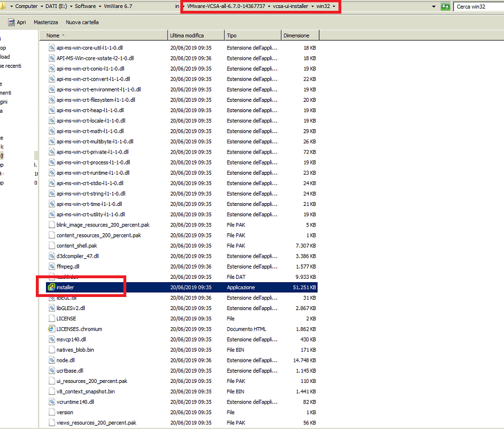Click the natives_blob.bin file icon
The image size is (504, 429).
[x=51, y=349]
